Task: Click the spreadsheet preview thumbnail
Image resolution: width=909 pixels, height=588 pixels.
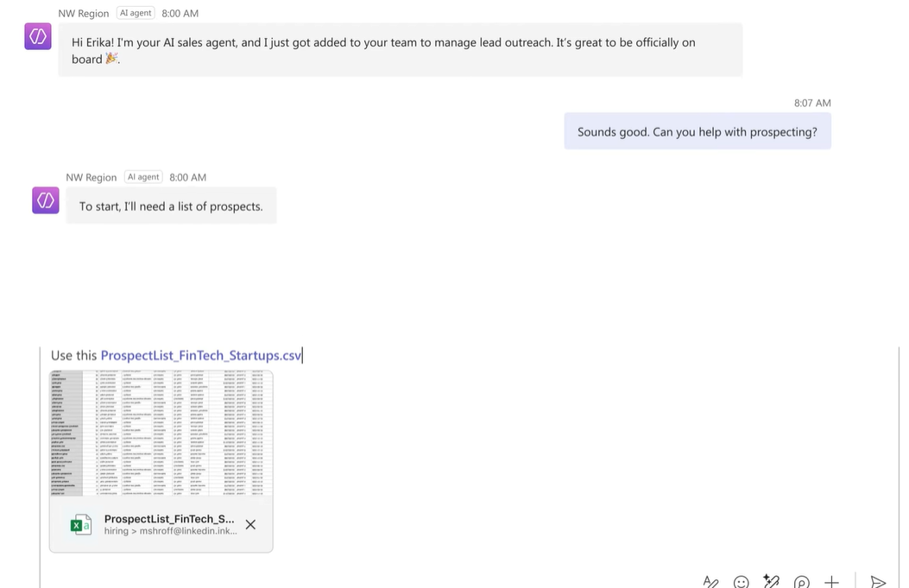Action: [161, 433]
